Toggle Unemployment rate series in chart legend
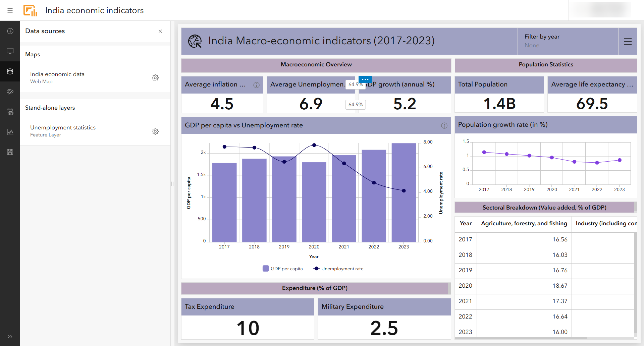Screen dimensions: 644x346 pos(338,268)
